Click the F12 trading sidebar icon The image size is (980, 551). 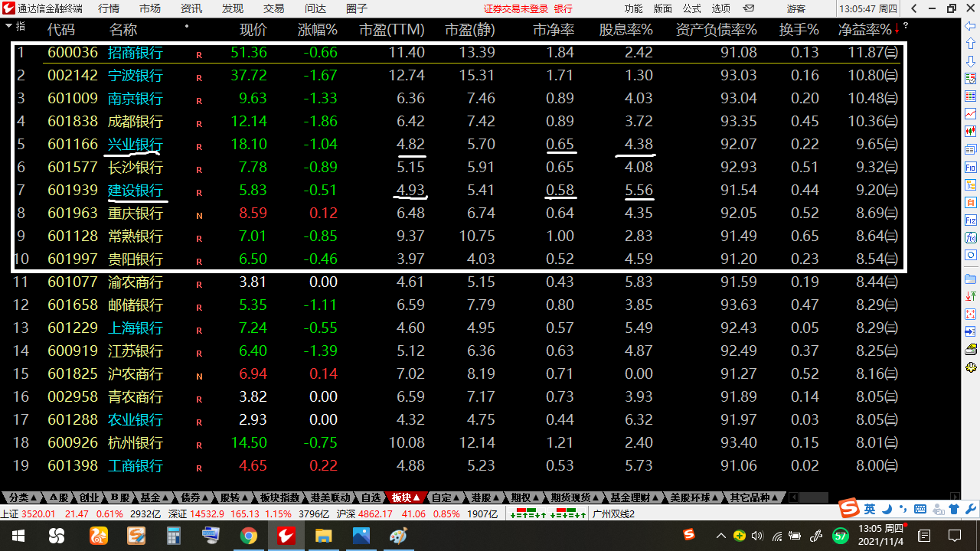(971, 220)
